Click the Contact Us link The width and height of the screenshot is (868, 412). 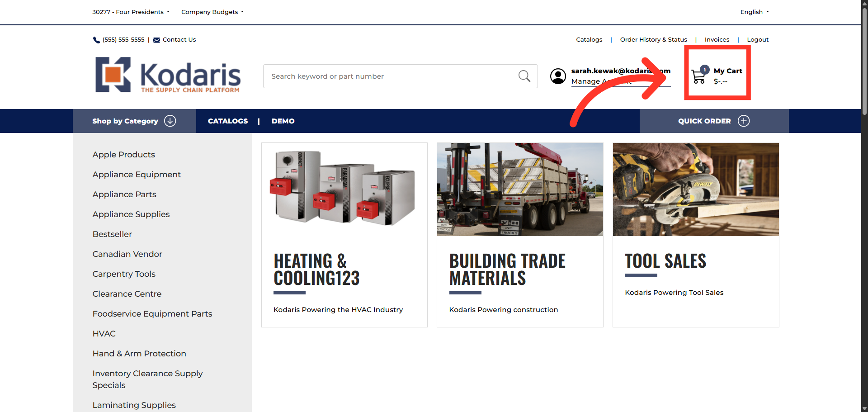coord(179,39)
